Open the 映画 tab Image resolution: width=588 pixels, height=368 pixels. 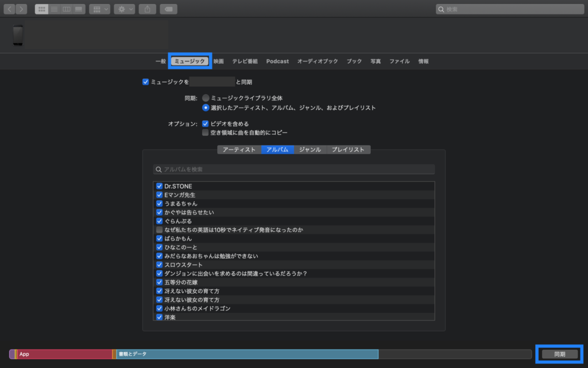coord(219,61)
